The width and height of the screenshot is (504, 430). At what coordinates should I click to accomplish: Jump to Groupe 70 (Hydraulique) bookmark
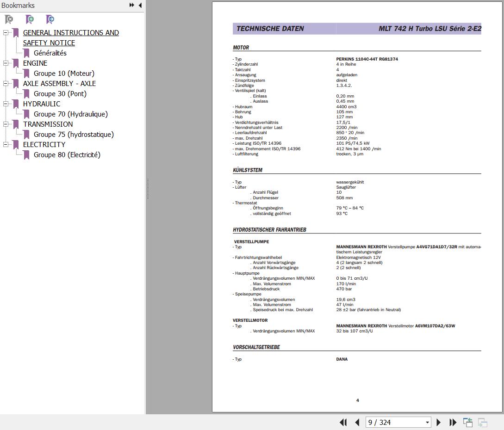[71, 114]
